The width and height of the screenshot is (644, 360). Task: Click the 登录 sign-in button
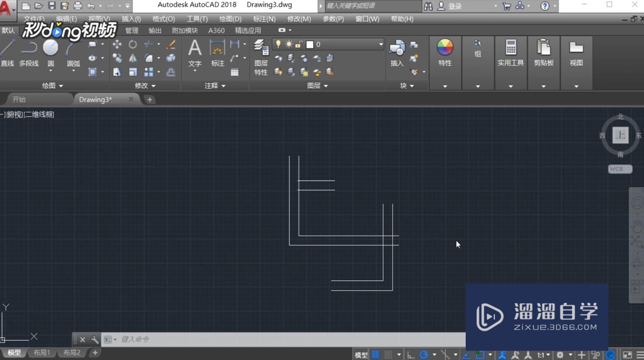[x=455, y=6]
